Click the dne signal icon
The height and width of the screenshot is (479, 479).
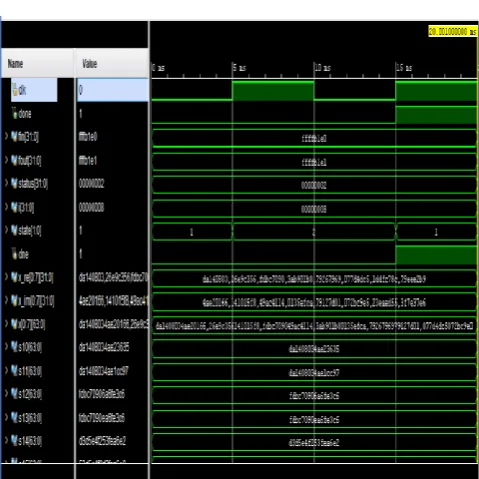(x=15, y=254)
